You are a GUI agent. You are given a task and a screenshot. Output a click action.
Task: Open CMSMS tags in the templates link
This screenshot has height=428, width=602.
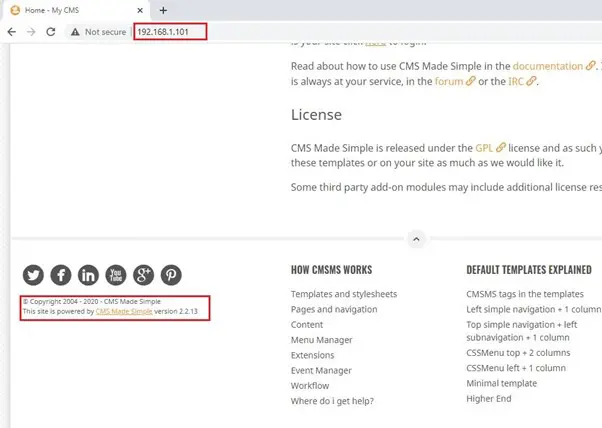[524, 294]
